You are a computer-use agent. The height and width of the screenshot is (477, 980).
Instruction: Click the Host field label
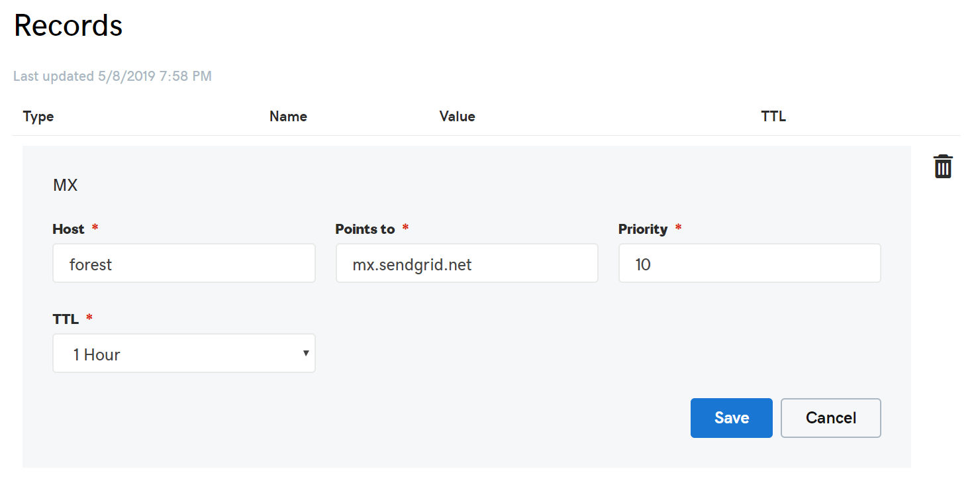click(x=68, y=229)
